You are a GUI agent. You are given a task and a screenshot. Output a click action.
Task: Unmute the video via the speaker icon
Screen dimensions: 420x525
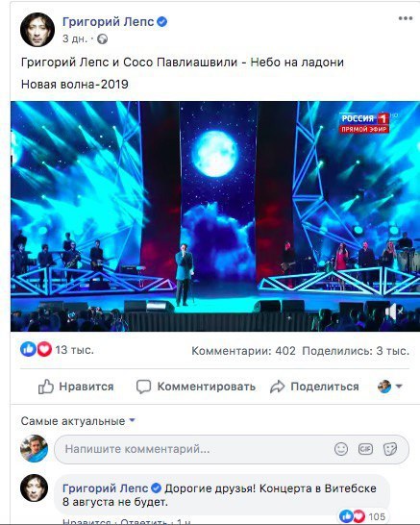394,311
